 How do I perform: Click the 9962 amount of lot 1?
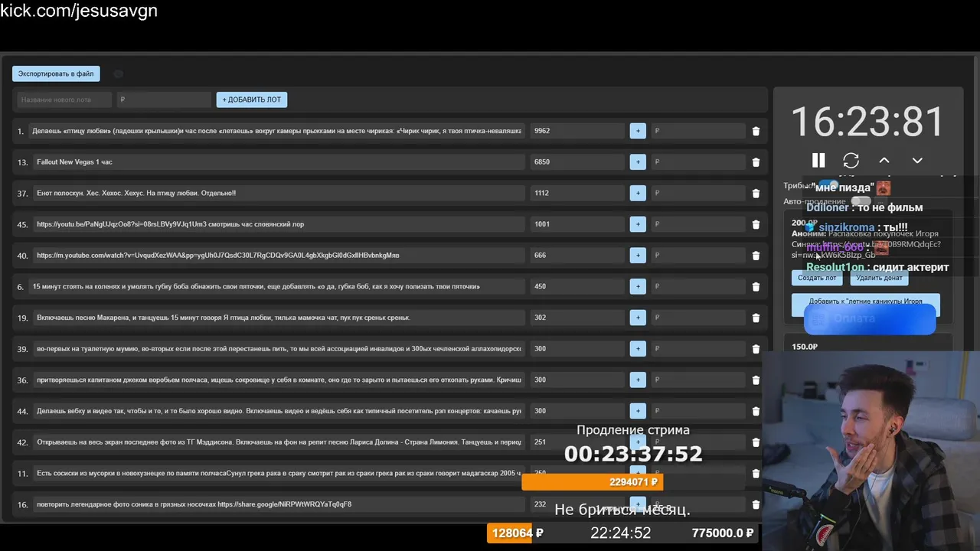(577, 131)
